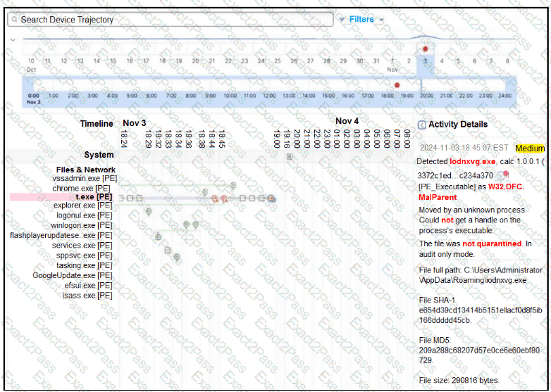
Task: Click the green event icon in the 18:32 column
Action: 158,236
